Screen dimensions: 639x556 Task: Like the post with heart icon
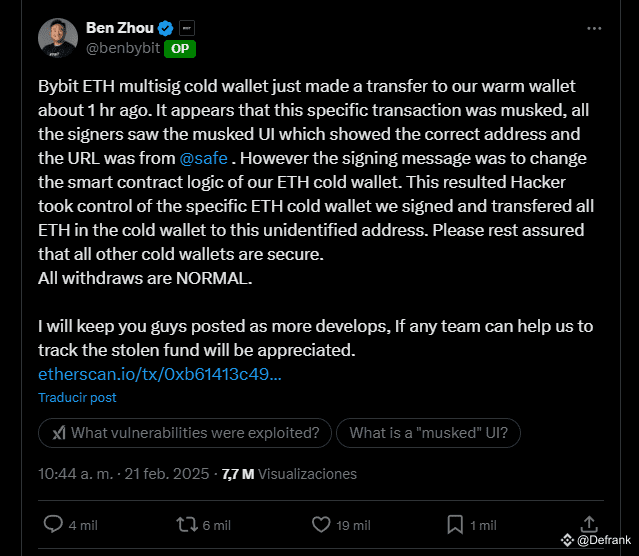(321, 524)
